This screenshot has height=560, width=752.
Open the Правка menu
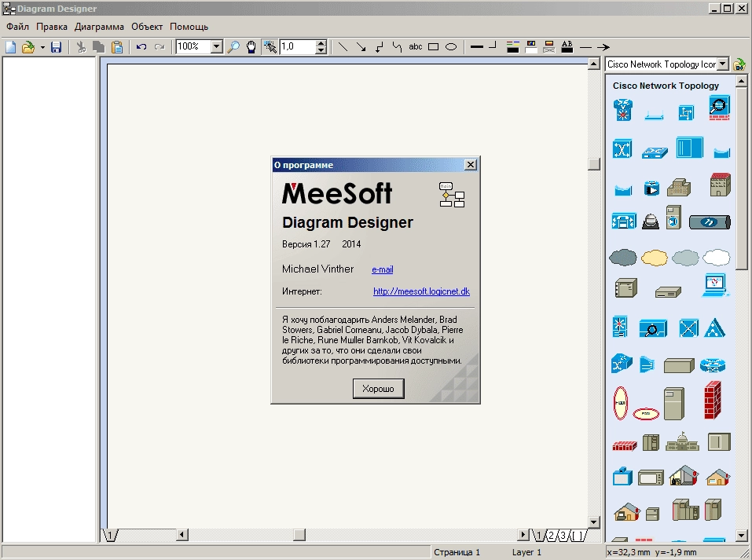pos(52,27)
